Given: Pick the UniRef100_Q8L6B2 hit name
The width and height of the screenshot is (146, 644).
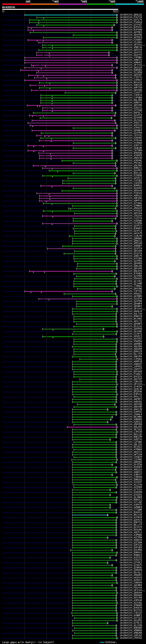Looking at the screenshot, I should (131, 427).
